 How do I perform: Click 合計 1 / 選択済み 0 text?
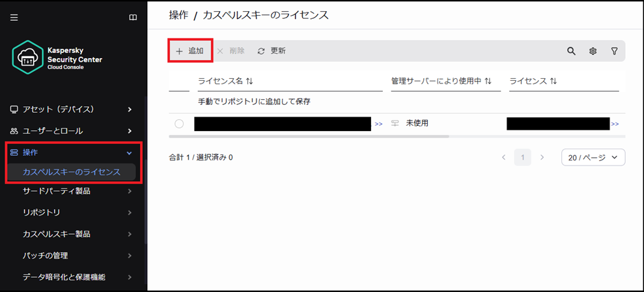[201, 157]
